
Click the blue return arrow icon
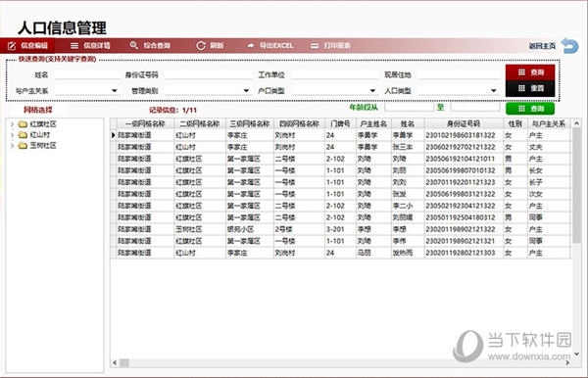coord(569,46)
